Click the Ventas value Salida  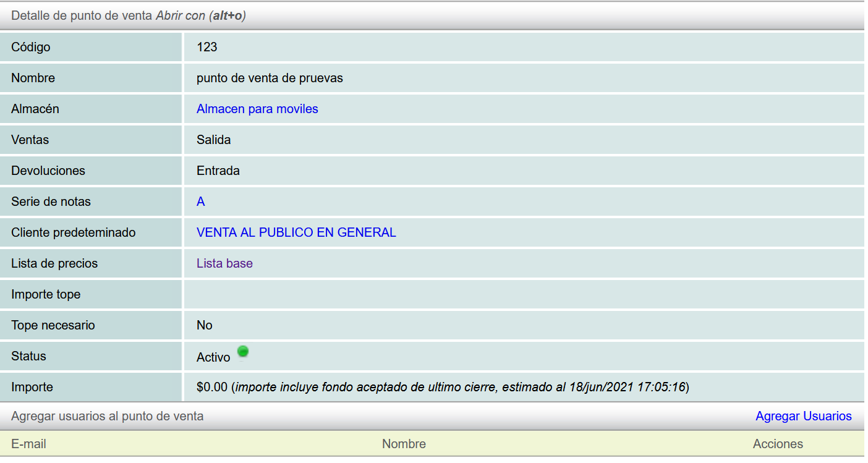coord(213,140)
